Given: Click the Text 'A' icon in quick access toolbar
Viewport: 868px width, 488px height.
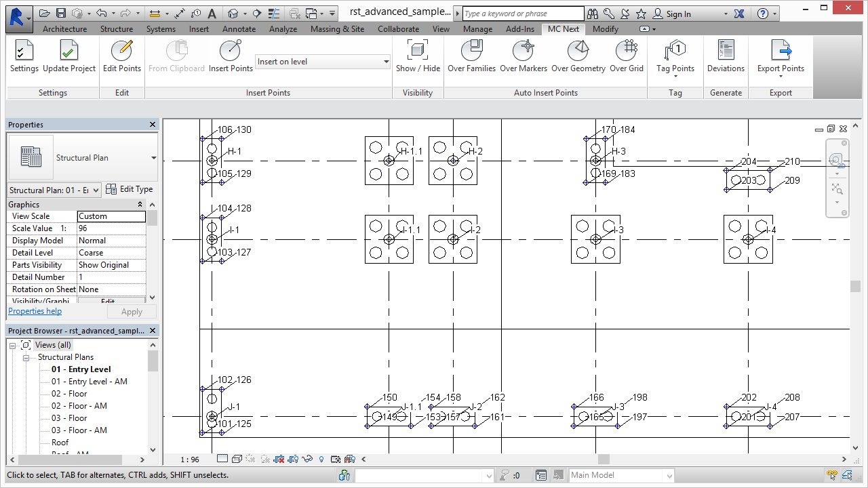Looking at the screenshot, I should [x=212, y=14].
